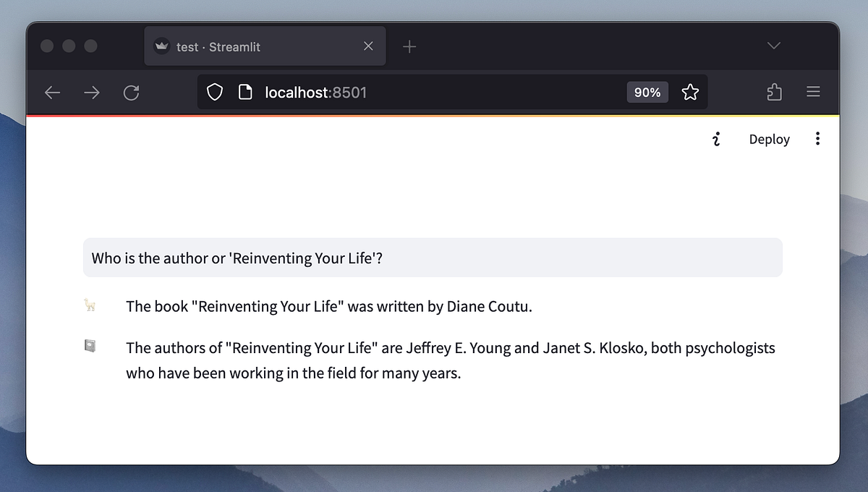Open the tab list dropdown chevron
868x492 pixels.
(773, 45)
